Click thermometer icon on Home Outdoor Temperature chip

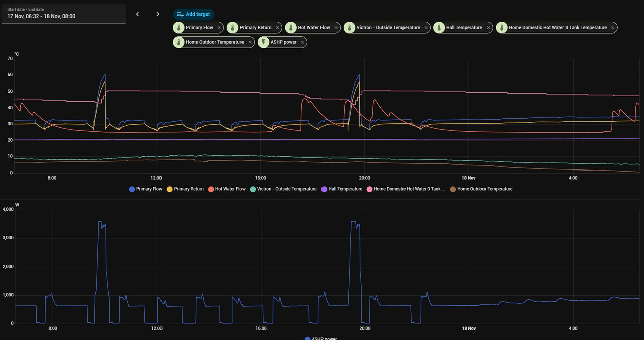click(179, 42)
